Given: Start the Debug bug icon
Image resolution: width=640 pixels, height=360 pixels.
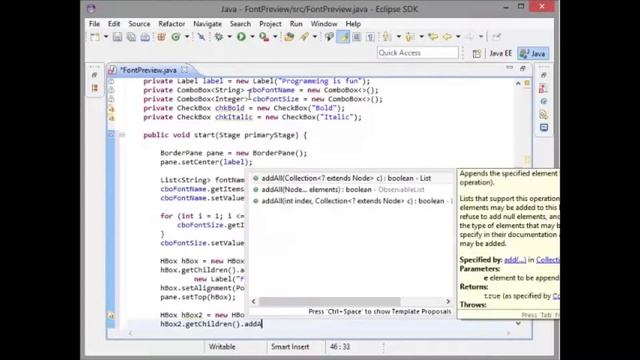Looking at the screenshot, I should coord(219,37).
